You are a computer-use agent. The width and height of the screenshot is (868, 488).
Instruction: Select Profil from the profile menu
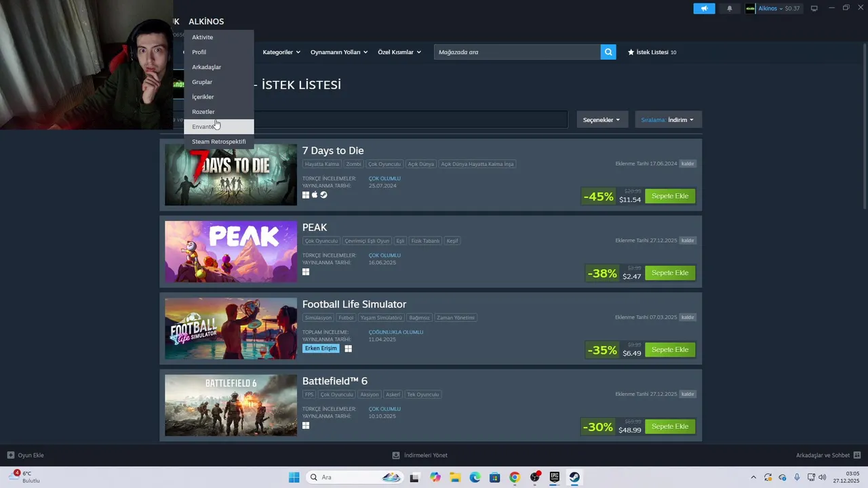219,52
